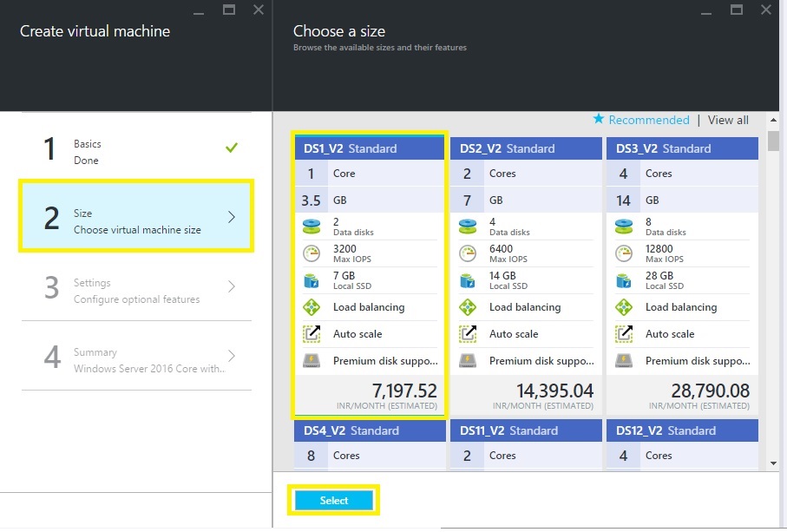Choose the DS2_V2 Standard header
The width and height of the screenshot is (787, 532).
tap(526, 148)
